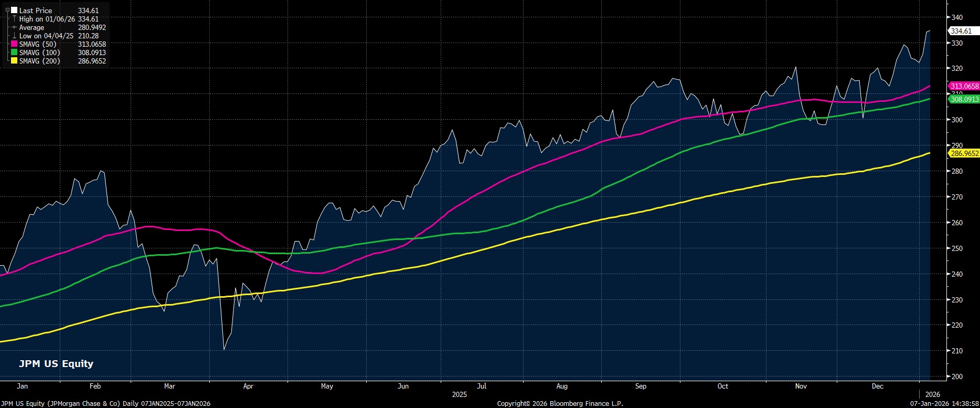Click the yellow 286.9652 axis tag
This screenshot has width=980, height=408.
tap(964, 153)
